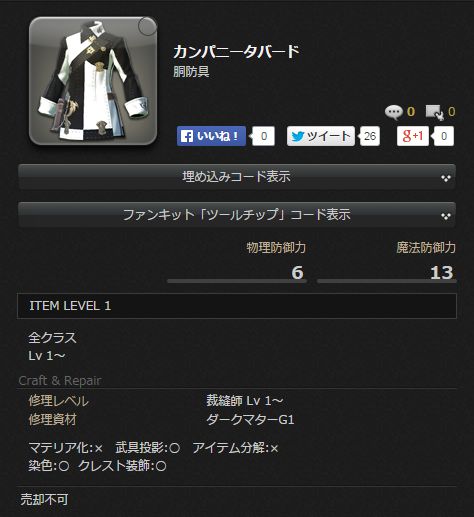
Task: Click the Twitter bird icon
Action: click(297, 136)
